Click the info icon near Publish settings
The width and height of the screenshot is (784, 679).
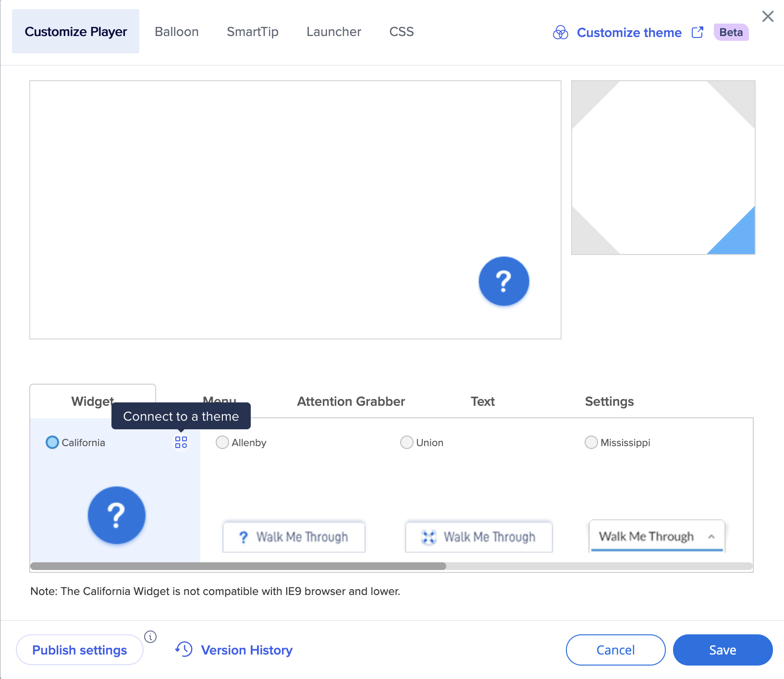(x=150, y=637)
